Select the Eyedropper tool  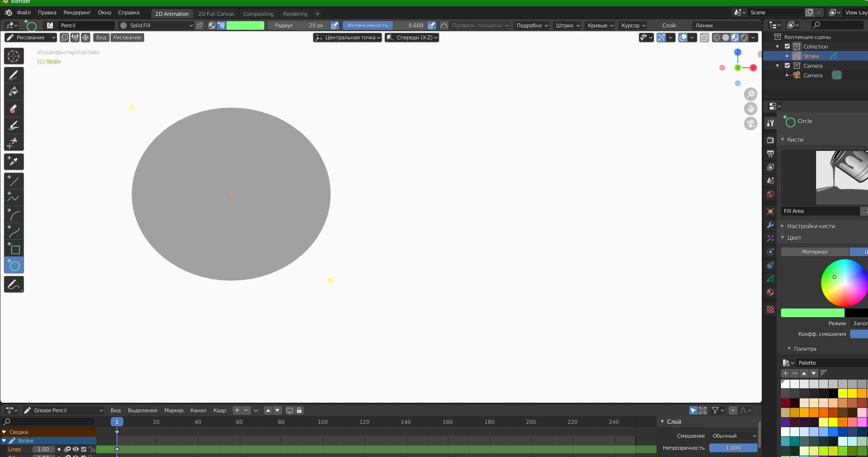pyautogui.click(x=14, y=161)
